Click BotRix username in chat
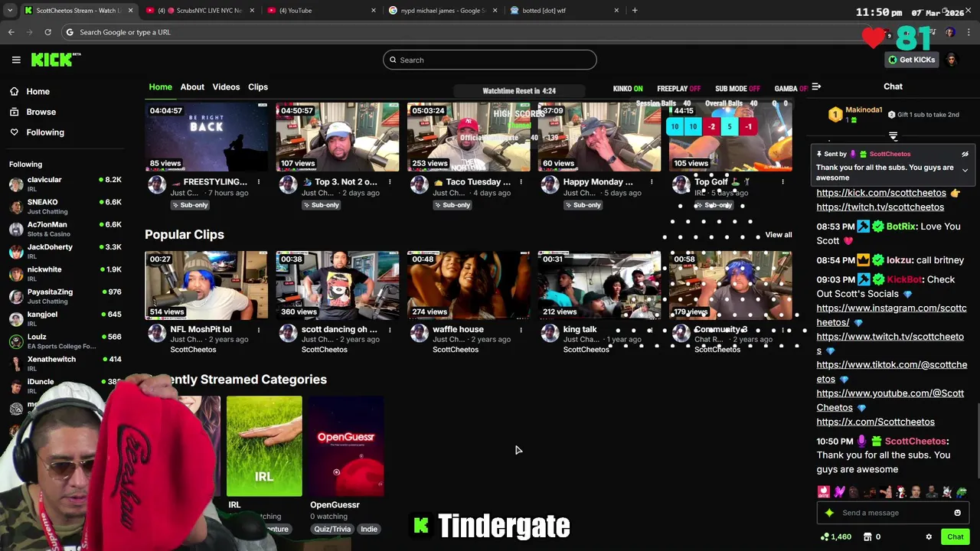The height and width of the screenshot is (551, 980). pyautogui.click(x=900, y=227)
